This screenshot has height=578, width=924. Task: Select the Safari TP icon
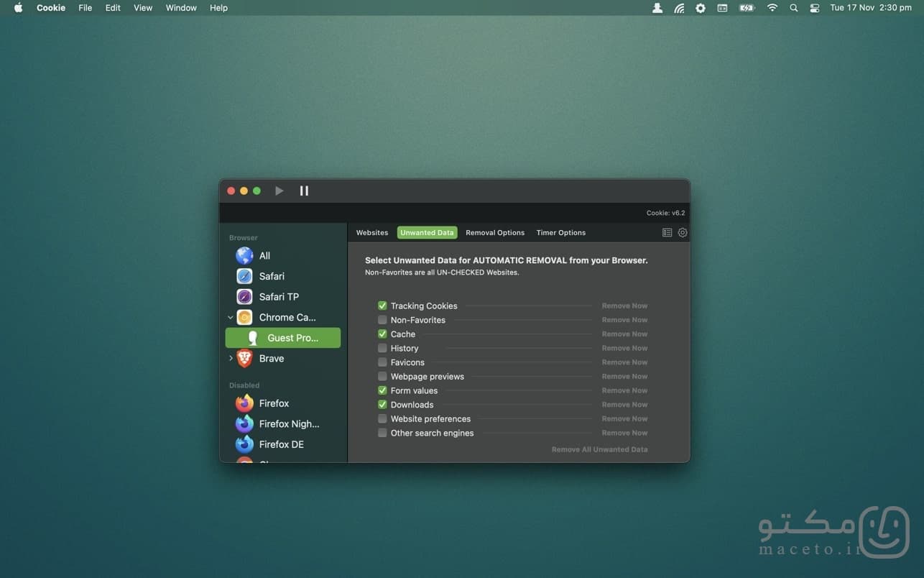pyautogui.click(x=244, y=297)
